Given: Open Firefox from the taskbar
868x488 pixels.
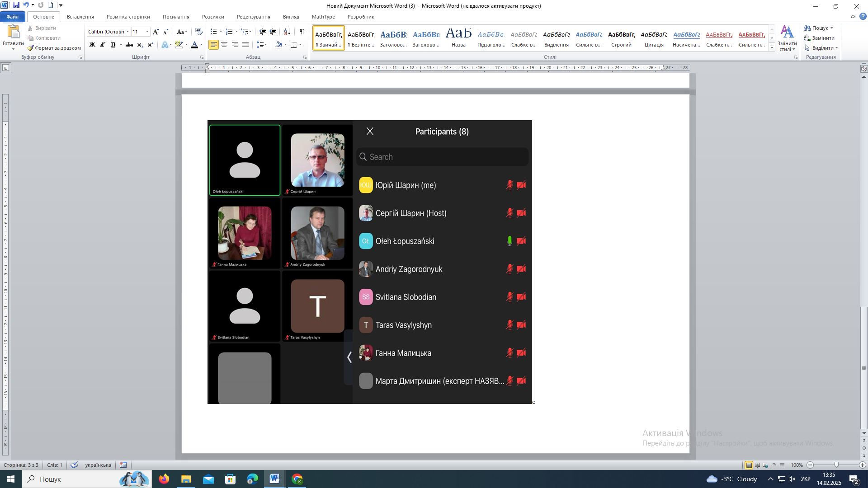Looking at the screenshot, I should tap(164, 479).
